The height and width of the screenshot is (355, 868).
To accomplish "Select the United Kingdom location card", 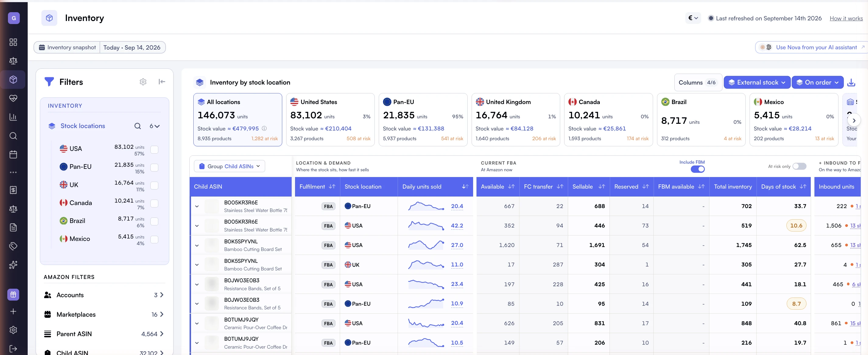I will [x=515, y=120].
